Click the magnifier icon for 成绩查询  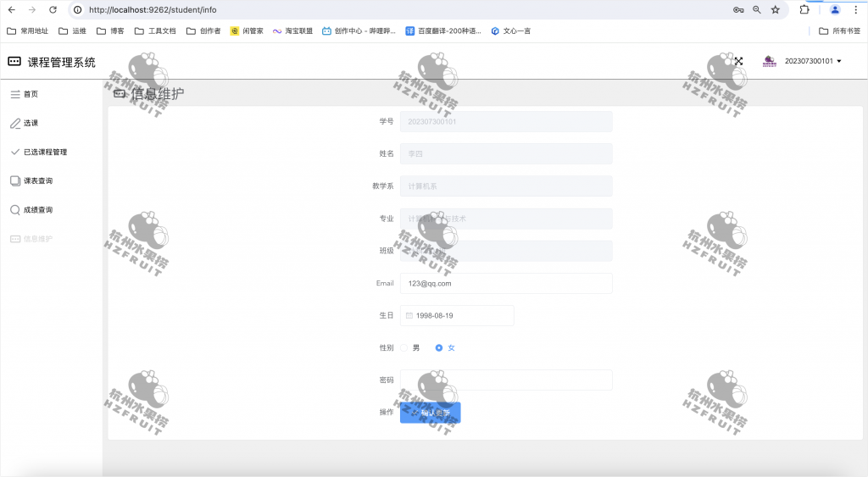(x=15, y=210)
